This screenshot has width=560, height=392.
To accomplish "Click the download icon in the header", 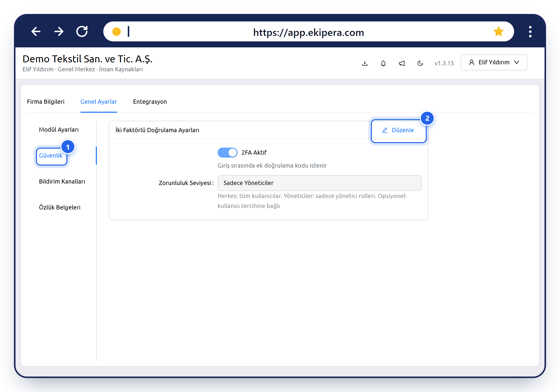I will pyautogui.click(x=365, y=63).
